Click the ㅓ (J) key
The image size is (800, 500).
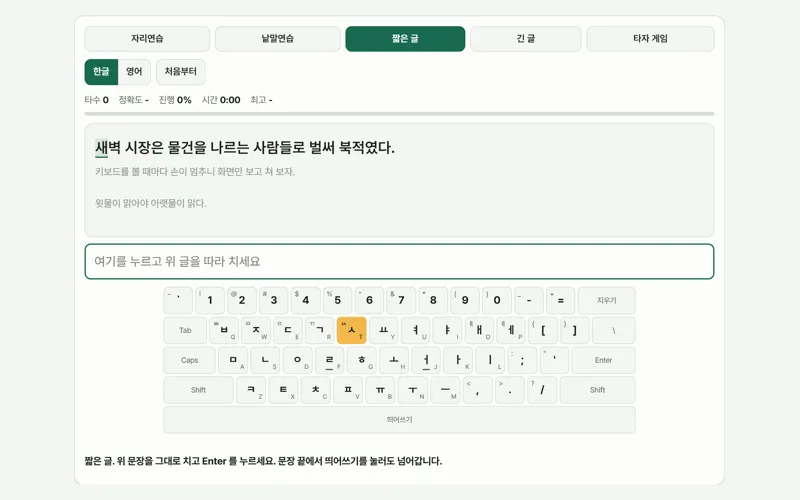(426, 360)
